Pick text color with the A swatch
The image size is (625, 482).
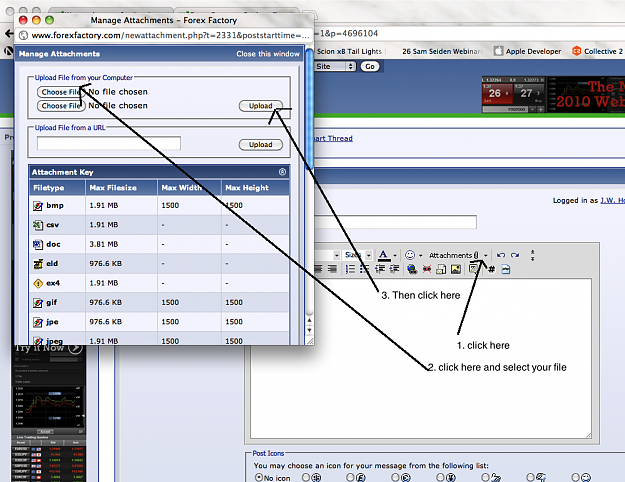(x=383, y=255)
